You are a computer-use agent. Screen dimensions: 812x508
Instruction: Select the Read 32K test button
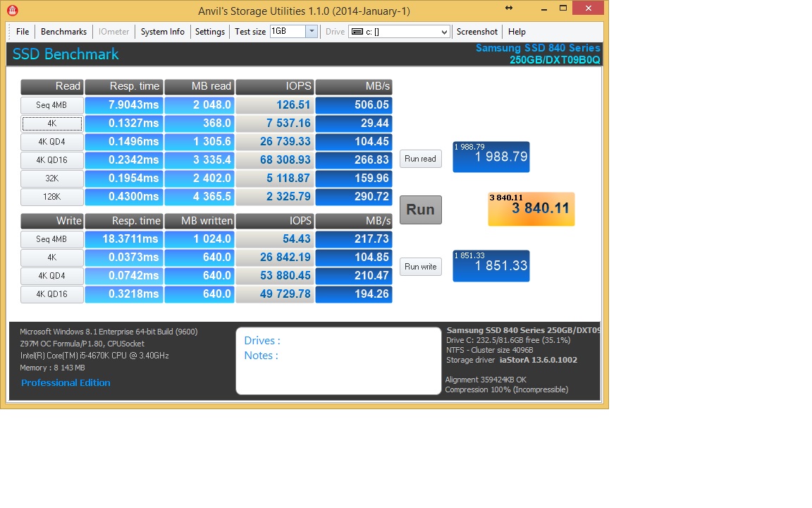pyautogui.click(x=51, y=179)
